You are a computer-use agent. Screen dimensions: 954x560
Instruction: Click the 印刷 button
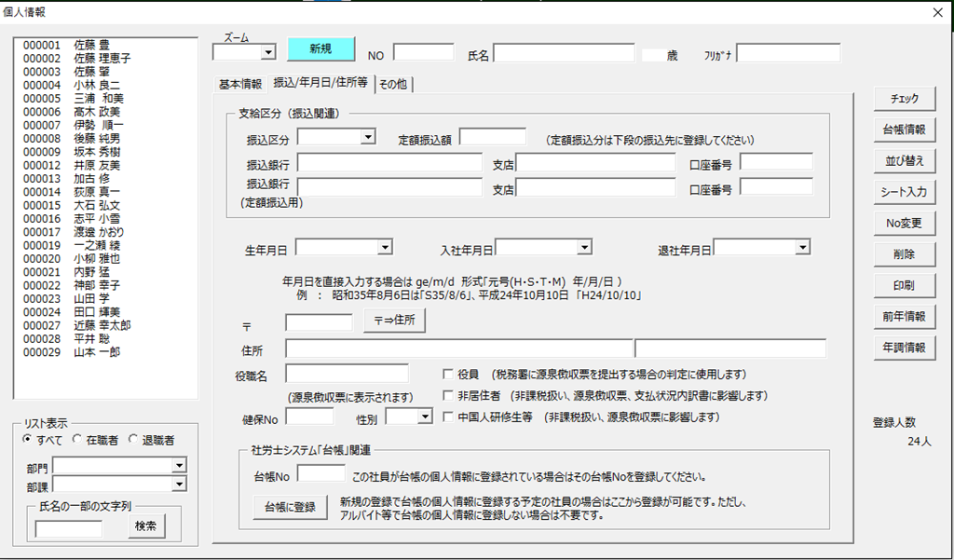click(x=904, y=285)
